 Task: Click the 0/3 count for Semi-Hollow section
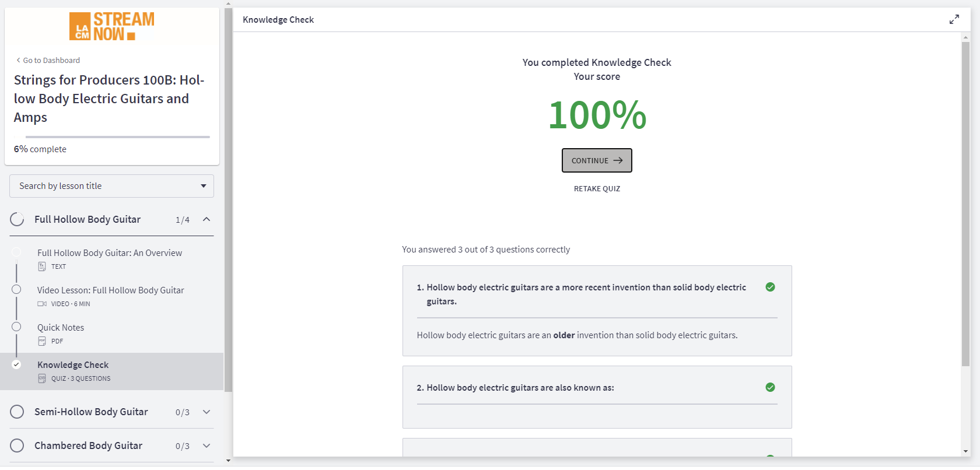tap(183, 412)
